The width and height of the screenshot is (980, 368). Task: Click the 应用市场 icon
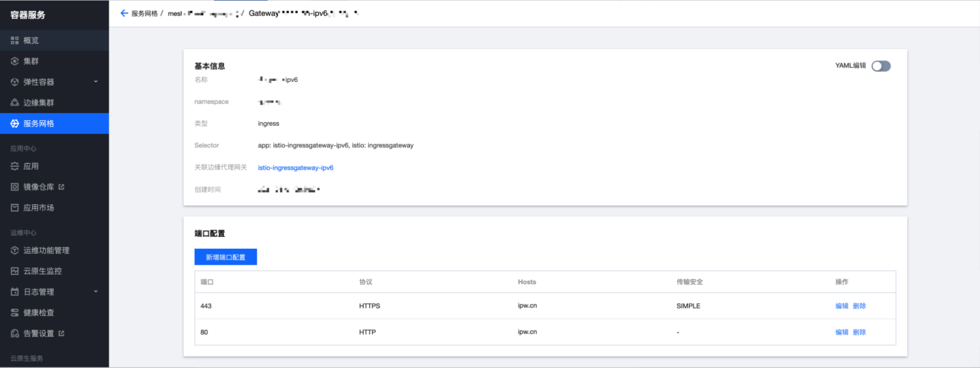point(14,208)
